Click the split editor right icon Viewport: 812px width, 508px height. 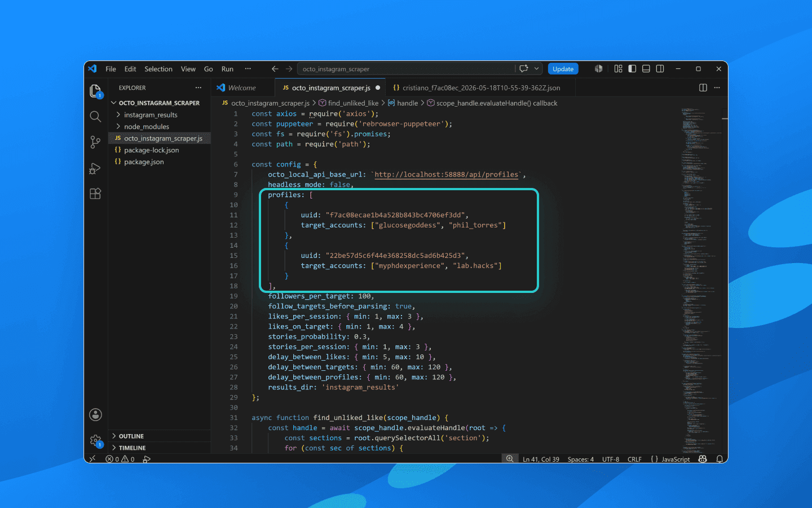pos(703,87)
